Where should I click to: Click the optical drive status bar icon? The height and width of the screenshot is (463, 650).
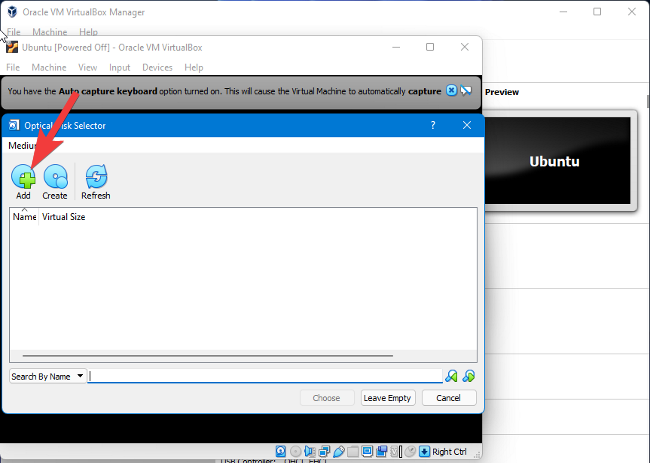[296, 451]
